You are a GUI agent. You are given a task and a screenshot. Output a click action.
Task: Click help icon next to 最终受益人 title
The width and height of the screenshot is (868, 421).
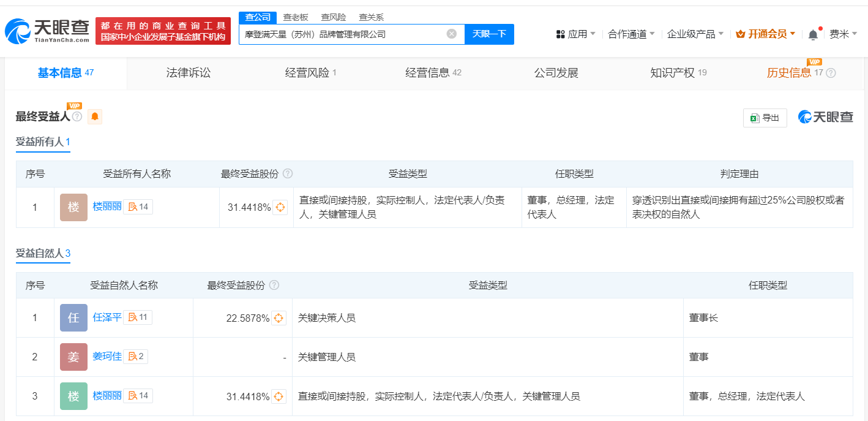(77, 116)
